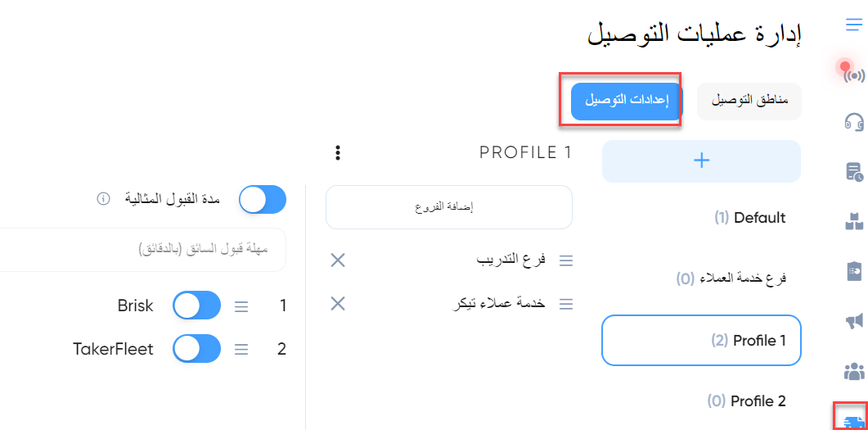The height and width of the screenshot is (430, 868).
Task: Toggle the TakerFleet provider switch
Action: click(x=196, y=349)
